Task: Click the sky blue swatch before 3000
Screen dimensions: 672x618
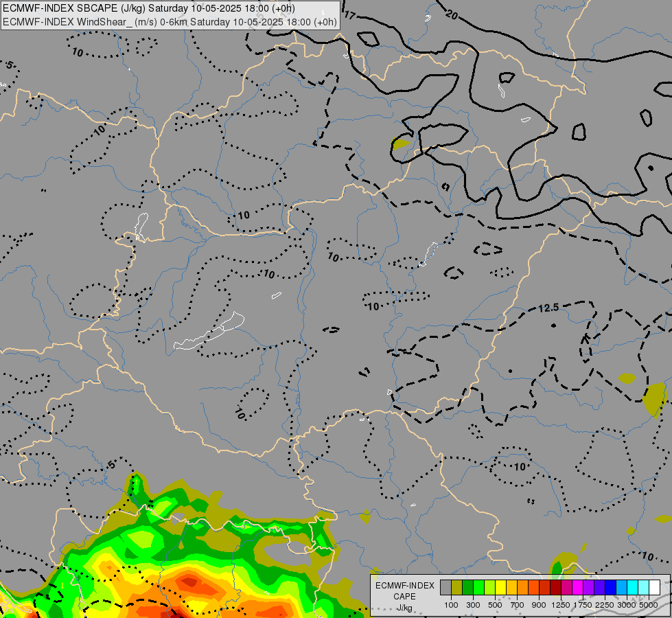Action: (x=621, y=588)
